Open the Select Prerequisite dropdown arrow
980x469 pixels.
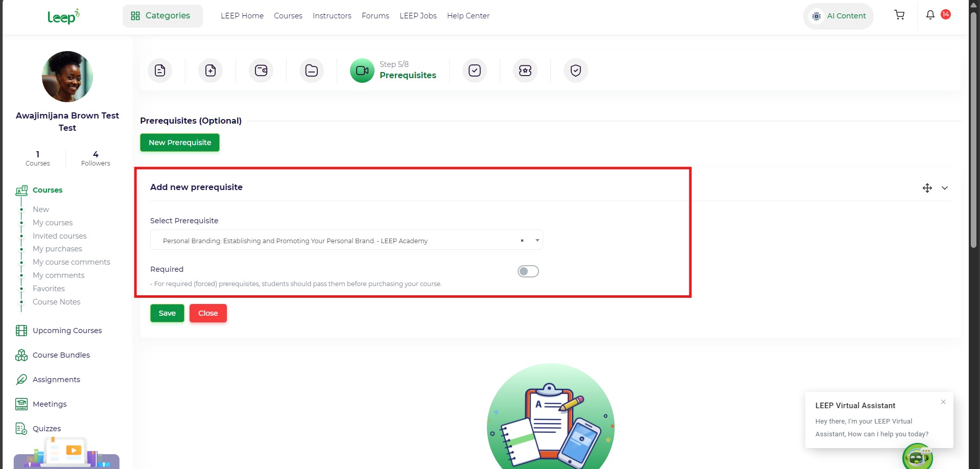coord(537,240)
